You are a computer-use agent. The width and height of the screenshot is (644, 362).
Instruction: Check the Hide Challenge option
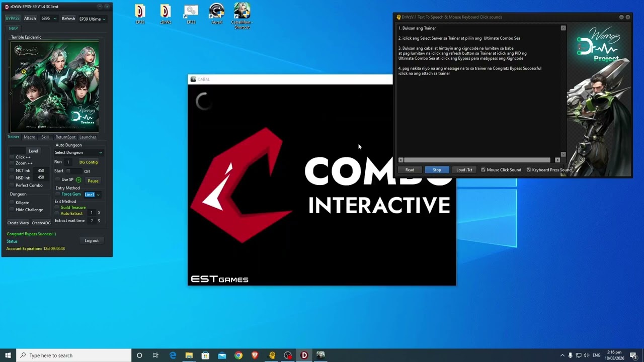tap(12, 210)
